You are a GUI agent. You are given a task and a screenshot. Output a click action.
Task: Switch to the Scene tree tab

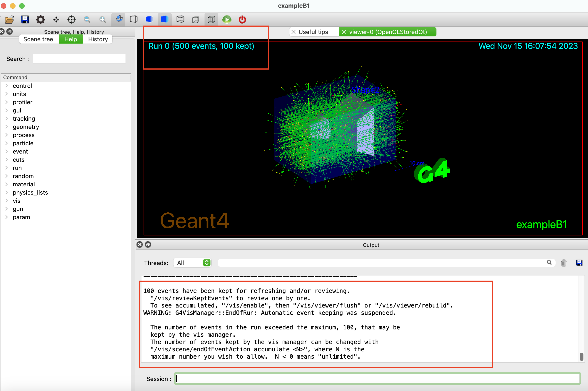click(38, 39)
